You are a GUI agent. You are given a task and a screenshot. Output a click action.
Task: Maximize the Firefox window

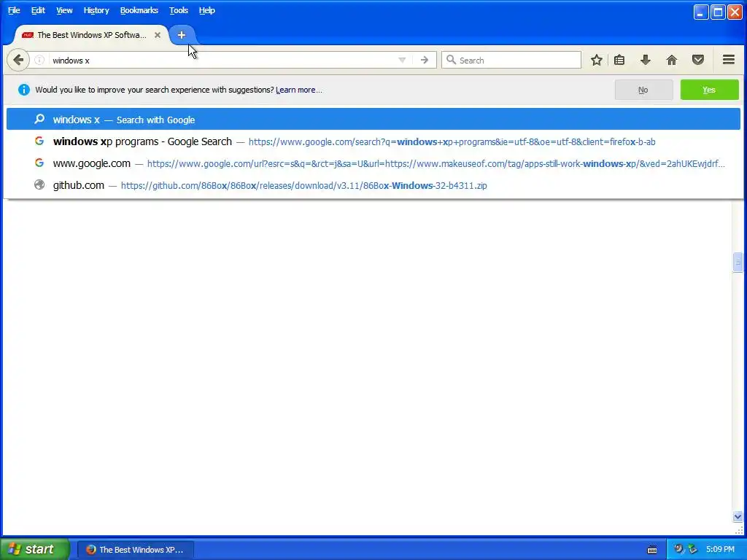718,12
